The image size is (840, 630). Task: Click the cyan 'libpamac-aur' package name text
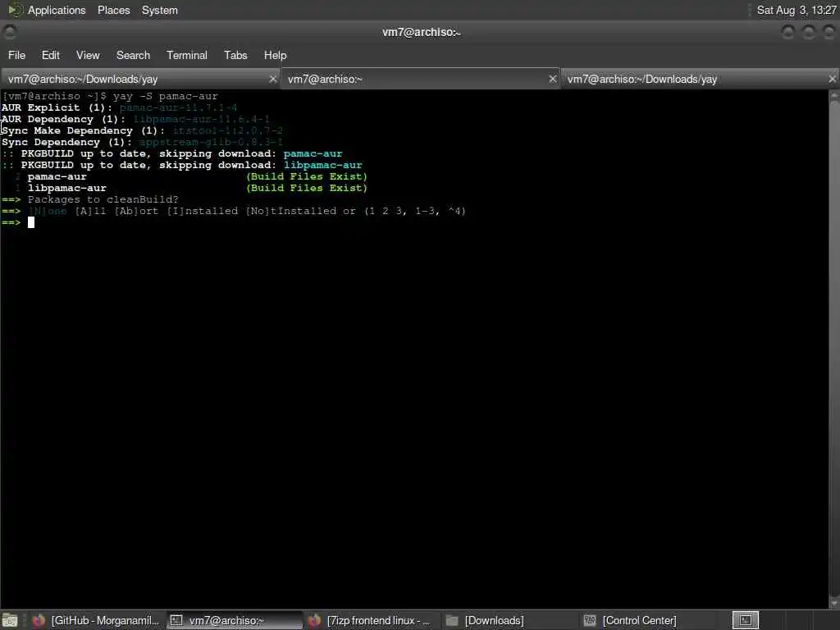(323, 165)
